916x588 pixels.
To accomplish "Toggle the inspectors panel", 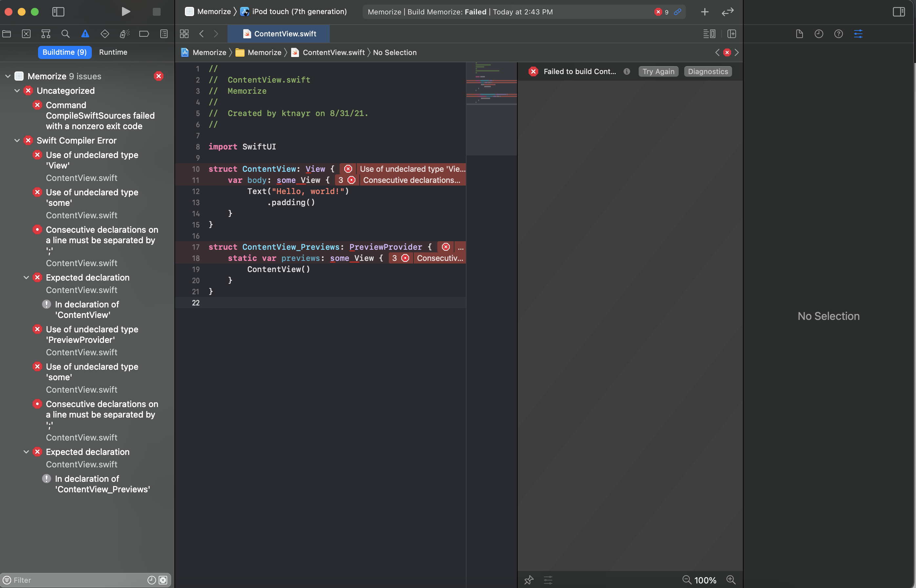I will pyautogui.click(x=899, y=11).
